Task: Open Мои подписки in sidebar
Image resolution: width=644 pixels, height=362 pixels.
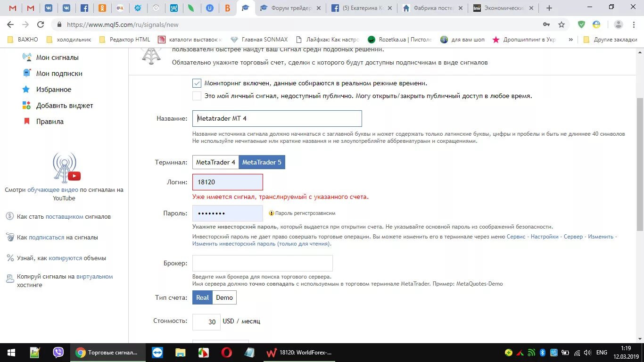Action: coord(59,74)
